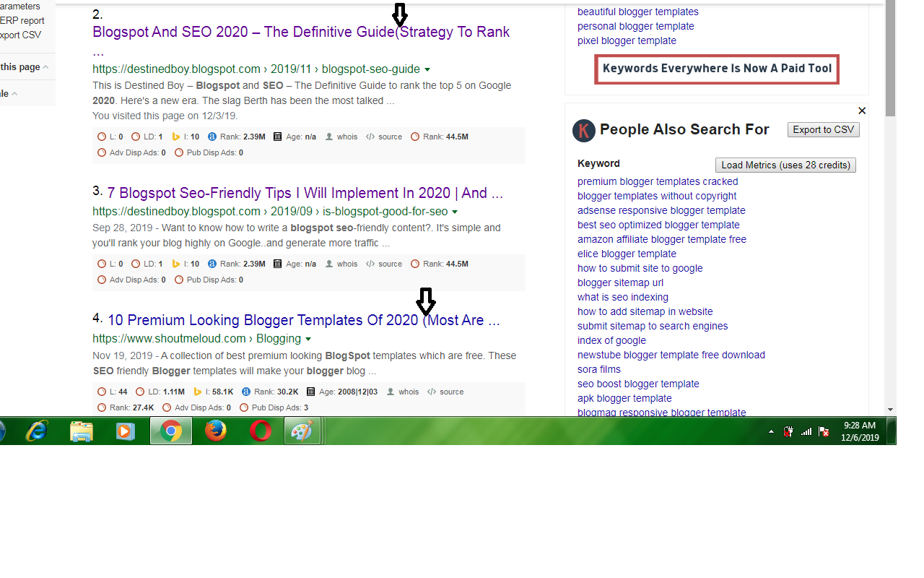Image resolution: width=924 pixels, height=578 pixels.
Task: Switch to Paint in the taskbar
Action: point(302,431)
